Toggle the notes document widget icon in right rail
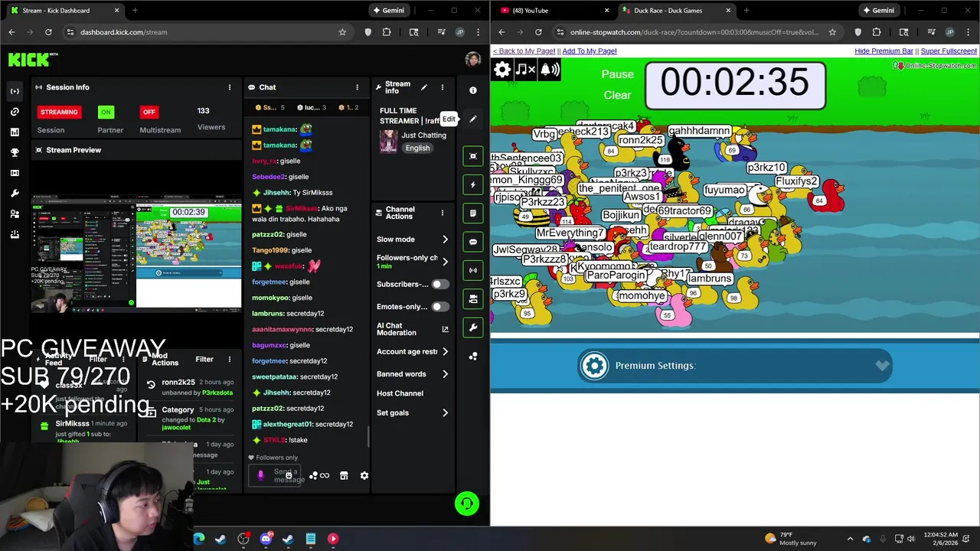The height and width of the screenshot is (551, 980). [x=473, y=213]
